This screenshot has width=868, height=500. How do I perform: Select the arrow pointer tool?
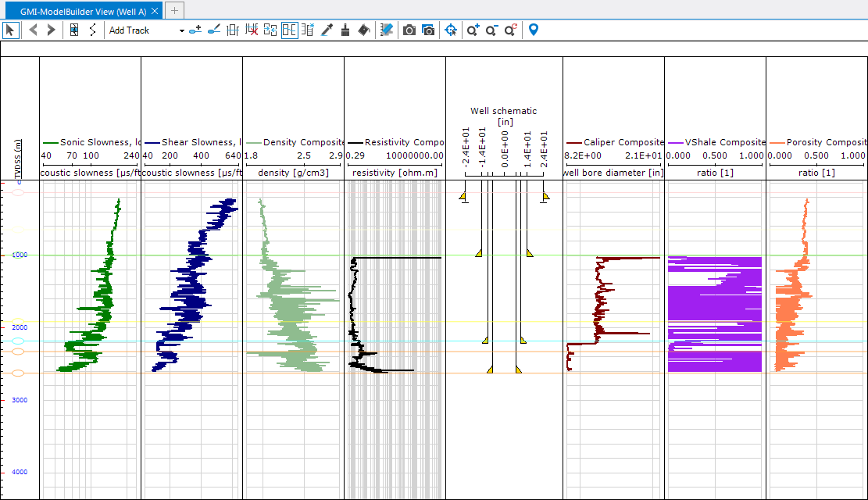click(x=10, y=30)
